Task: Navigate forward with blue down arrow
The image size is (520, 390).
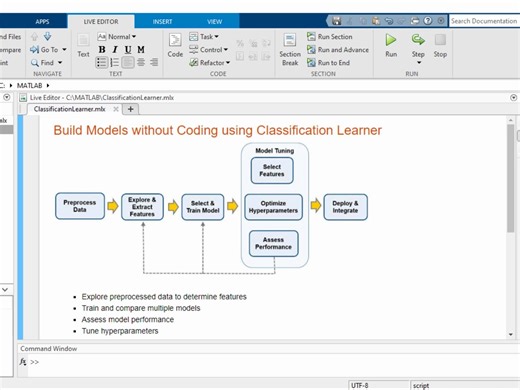Action: (48, 37)
